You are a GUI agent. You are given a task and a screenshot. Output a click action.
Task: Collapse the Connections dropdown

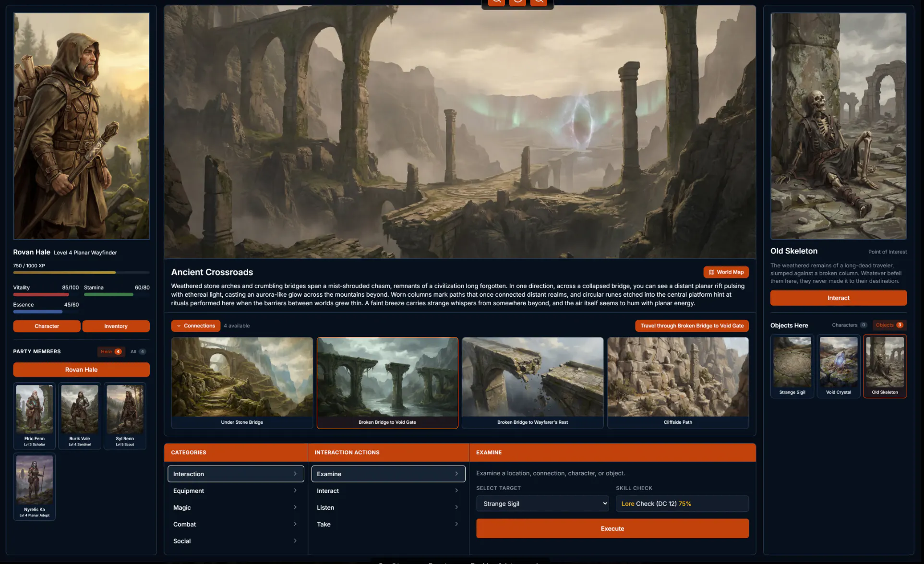195,326
